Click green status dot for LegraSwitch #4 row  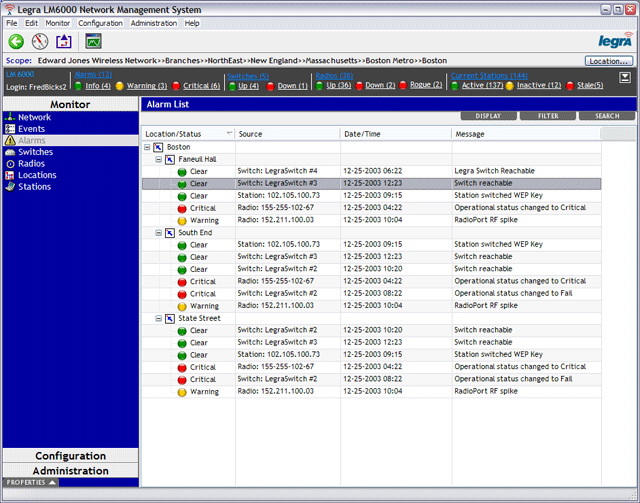[x=182, y=172]
